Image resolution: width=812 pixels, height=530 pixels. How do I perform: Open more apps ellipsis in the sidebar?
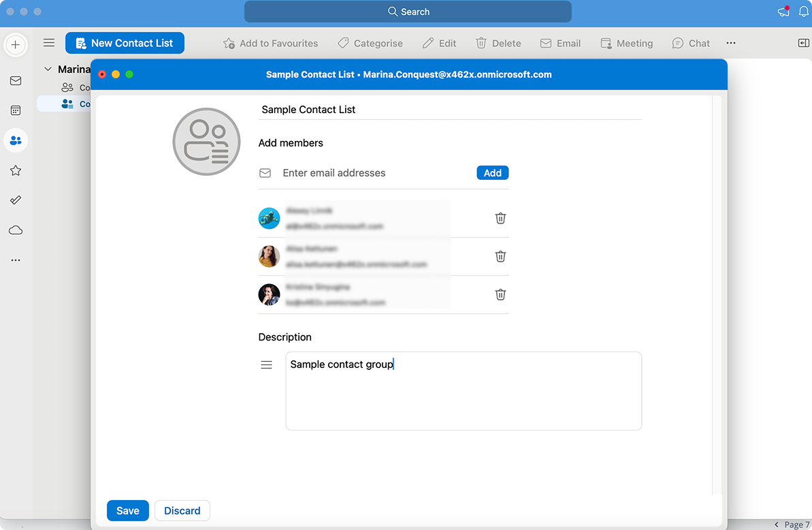16,260
